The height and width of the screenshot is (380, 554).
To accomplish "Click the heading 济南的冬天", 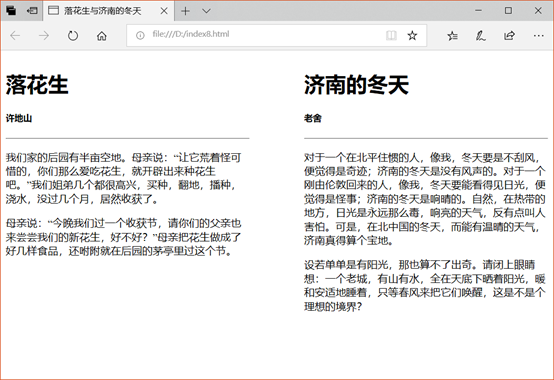I will pyautogui.click(x=356, y=85).
